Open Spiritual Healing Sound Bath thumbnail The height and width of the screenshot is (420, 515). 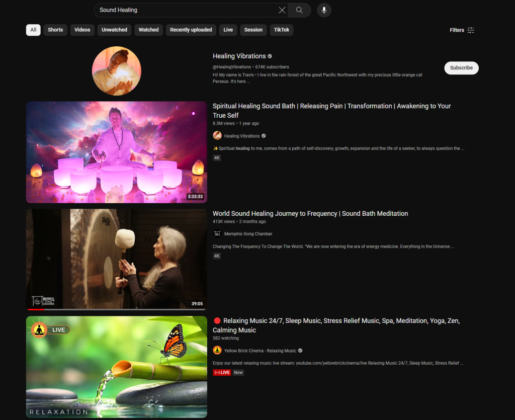[x=117, y=152]
